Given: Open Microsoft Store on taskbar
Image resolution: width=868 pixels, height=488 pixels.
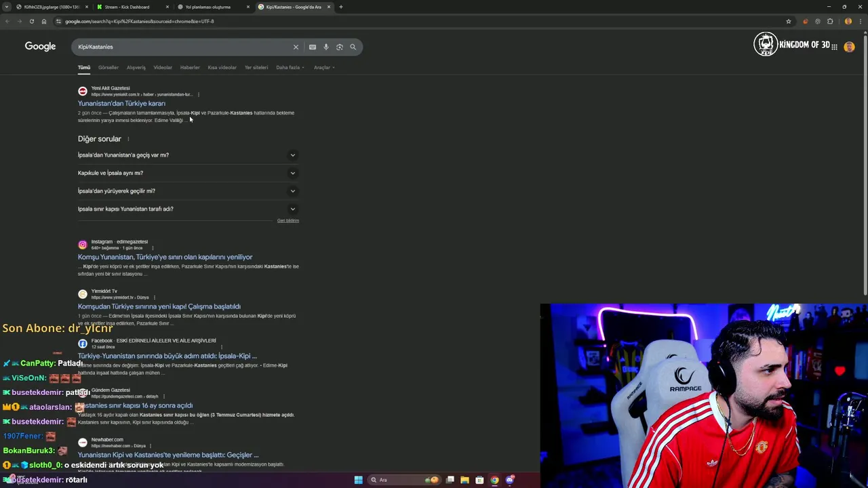Looking at the screenshot, I should point(479,480).
